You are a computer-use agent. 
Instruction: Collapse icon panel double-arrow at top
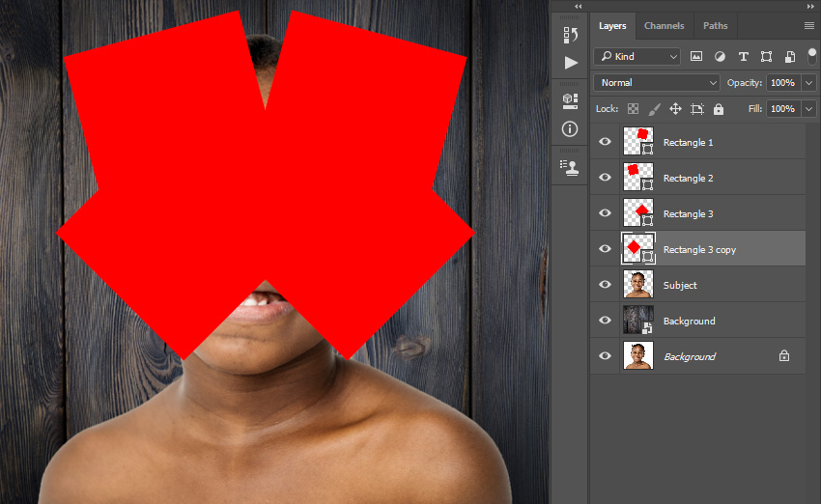point(578,7)
